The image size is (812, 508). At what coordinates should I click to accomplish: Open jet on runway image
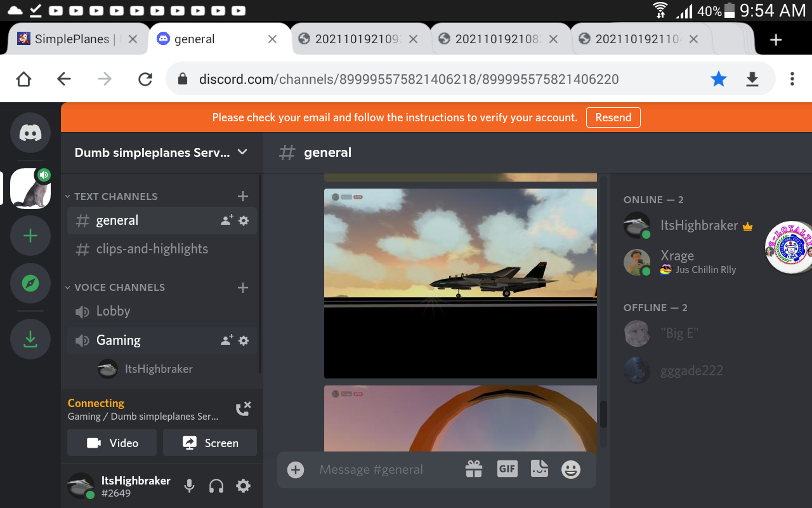(x=461, y=283)
